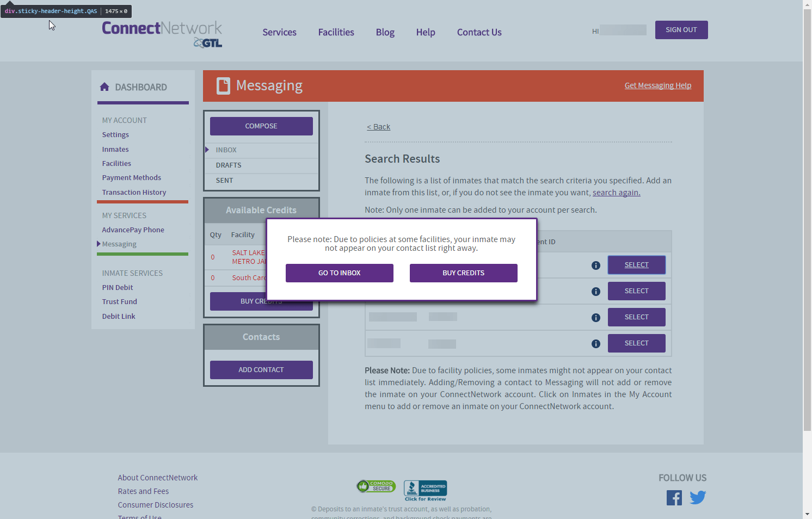This screenshot has width=812, height=519.
Task: Select Messaging in the sidebar
Action: tap(119, 244)
